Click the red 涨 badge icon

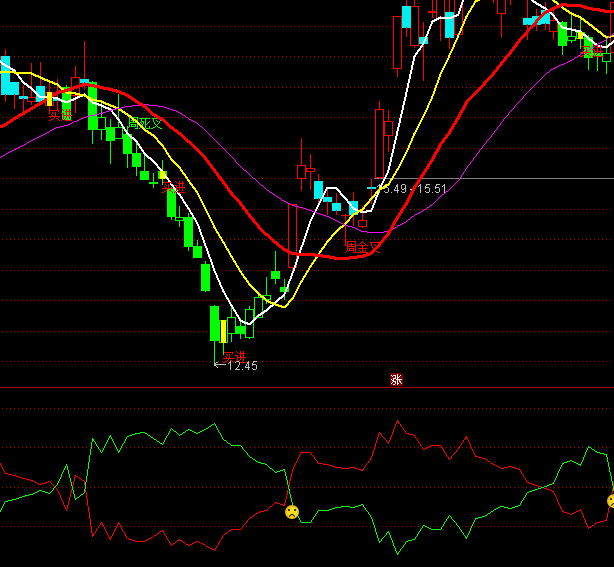(396, 379)
